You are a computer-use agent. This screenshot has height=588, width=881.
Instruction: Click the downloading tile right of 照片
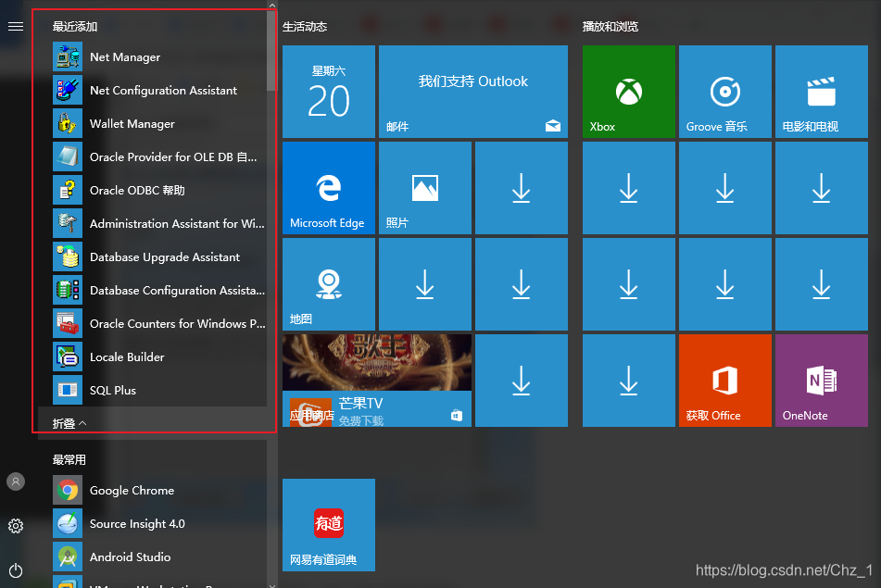[x=522, y=188]
